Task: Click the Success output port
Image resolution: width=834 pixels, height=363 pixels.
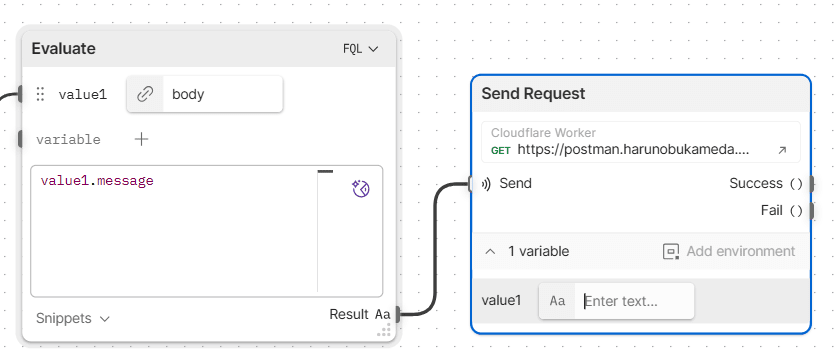Action: 812,184
